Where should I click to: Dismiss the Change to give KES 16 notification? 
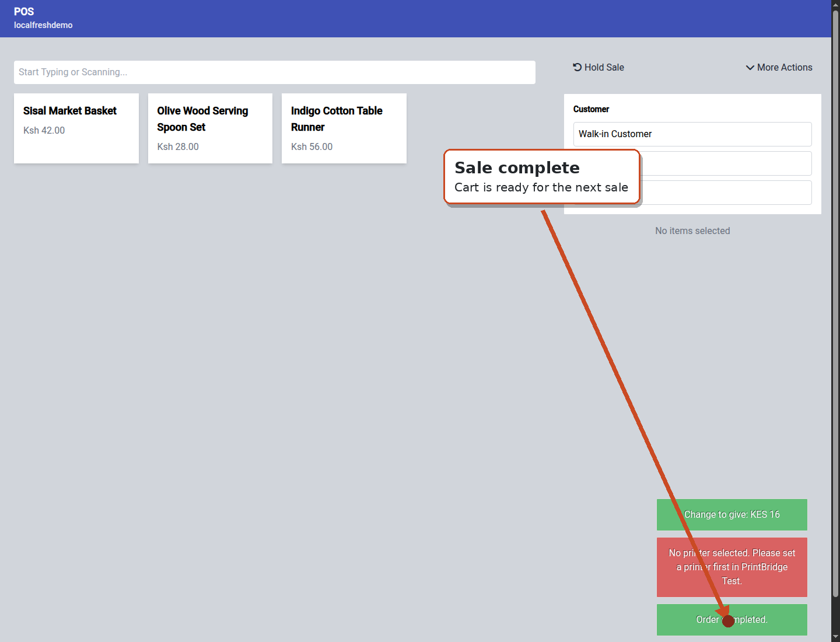(732, 515)
